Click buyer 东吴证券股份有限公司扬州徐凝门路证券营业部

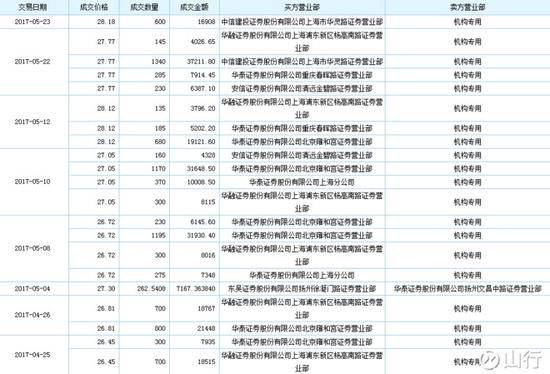pyautogui.click(x=302, y=289)
